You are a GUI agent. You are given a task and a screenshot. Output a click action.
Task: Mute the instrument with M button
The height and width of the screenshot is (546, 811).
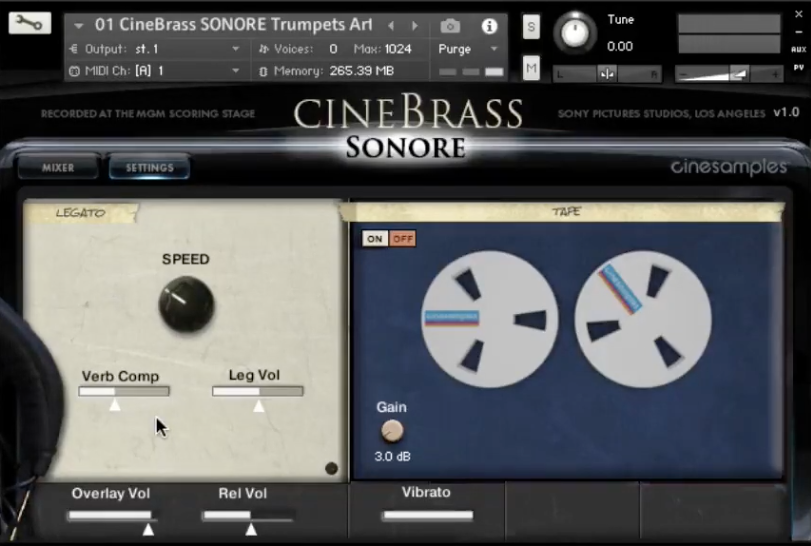tap(531, 68)
